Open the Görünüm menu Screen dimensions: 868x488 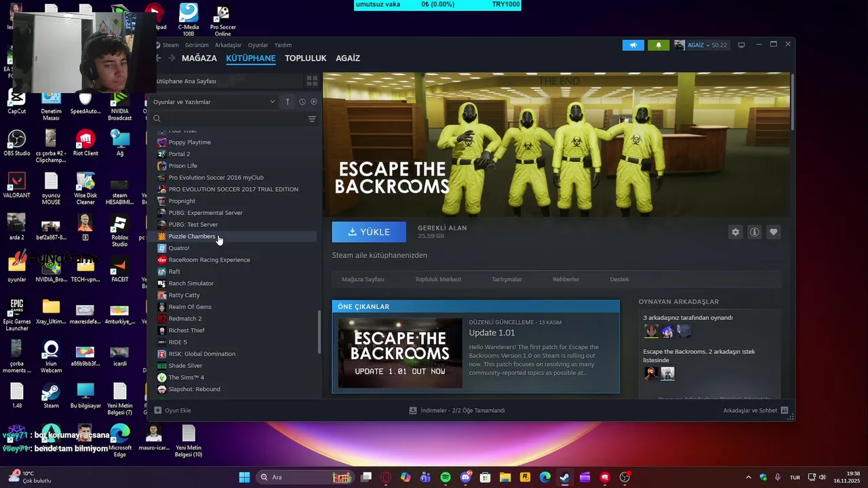click(x=197, y=45)
